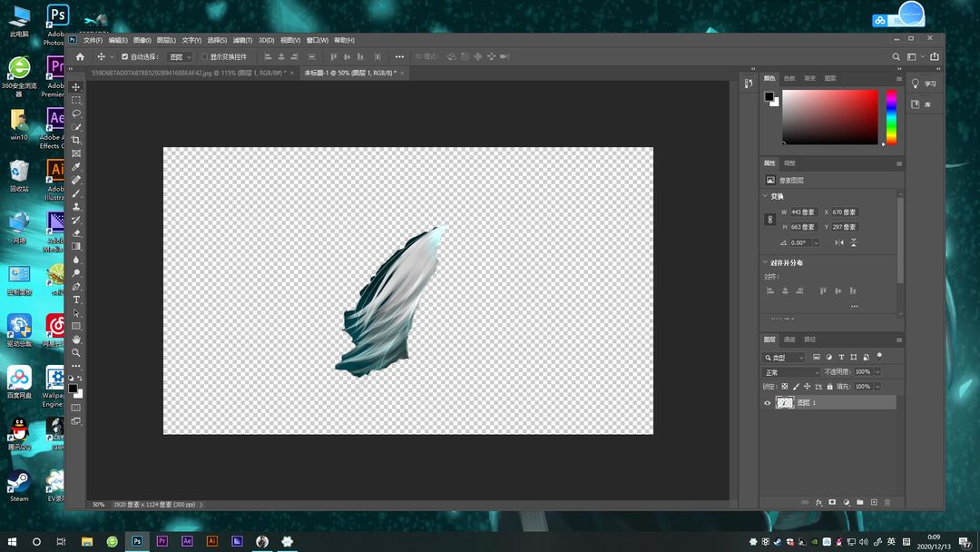Open the auto-select 图层 dropdown
This screenshot has width=980, height=552.
pyautogui.click(x=181, y=57)
